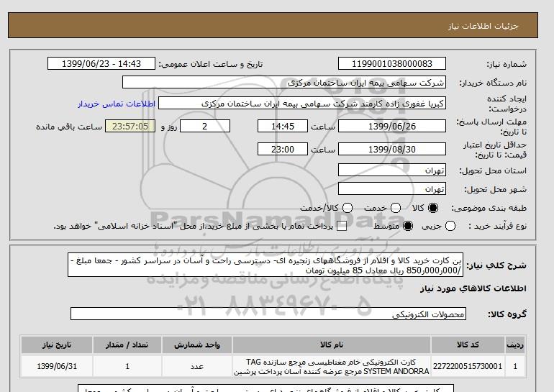The width and height of the screenshot is (554, 392).
Task: Click the general need description text box
Action: 265,265
